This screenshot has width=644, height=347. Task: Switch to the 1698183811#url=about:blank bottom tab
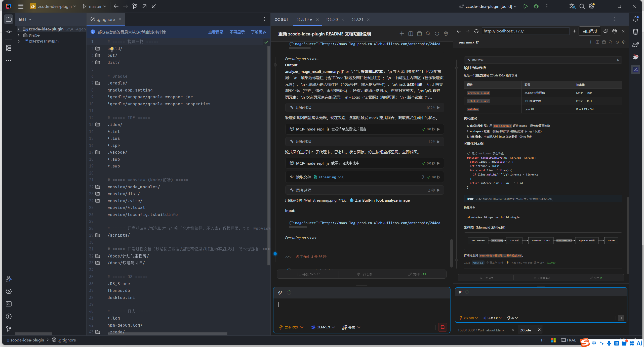[481, 330]
